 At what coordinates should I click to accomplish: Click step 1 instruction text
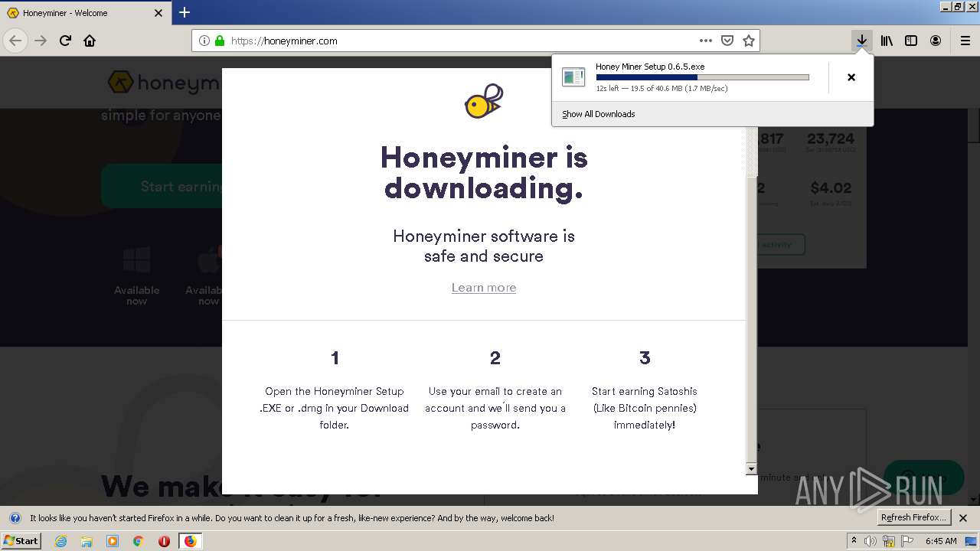point(335,408)
